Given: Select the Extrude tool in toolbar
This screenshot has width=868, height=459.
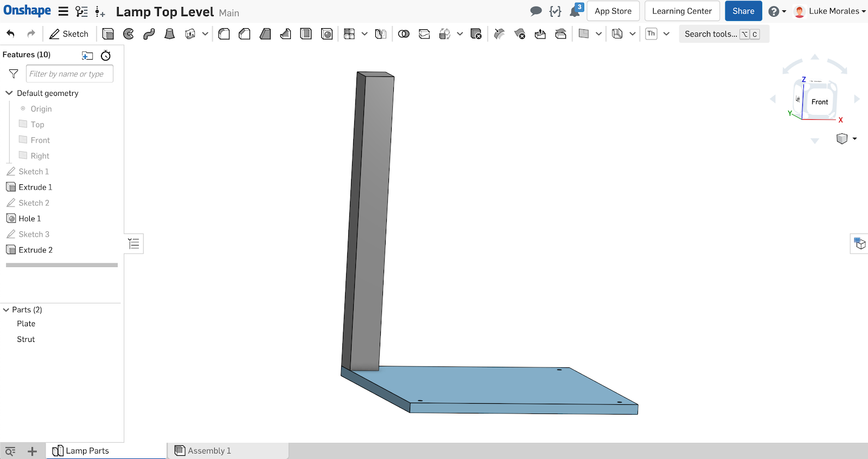Looking at the screenshot, I should [108, 34].
